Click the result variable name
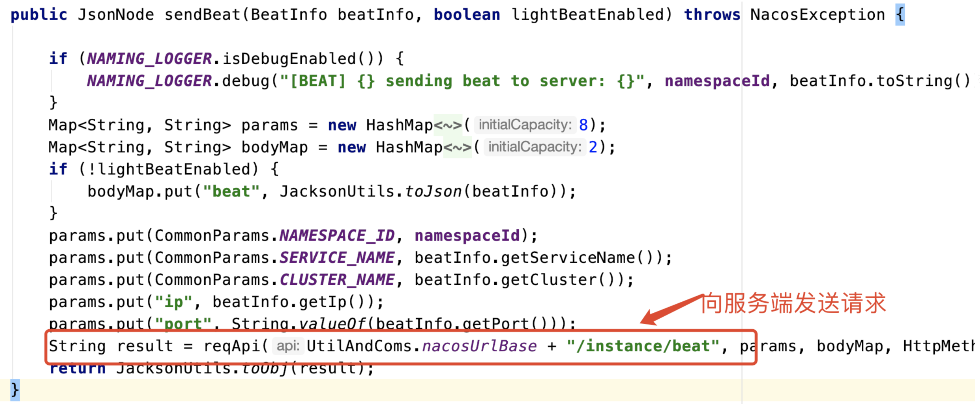 145,346
